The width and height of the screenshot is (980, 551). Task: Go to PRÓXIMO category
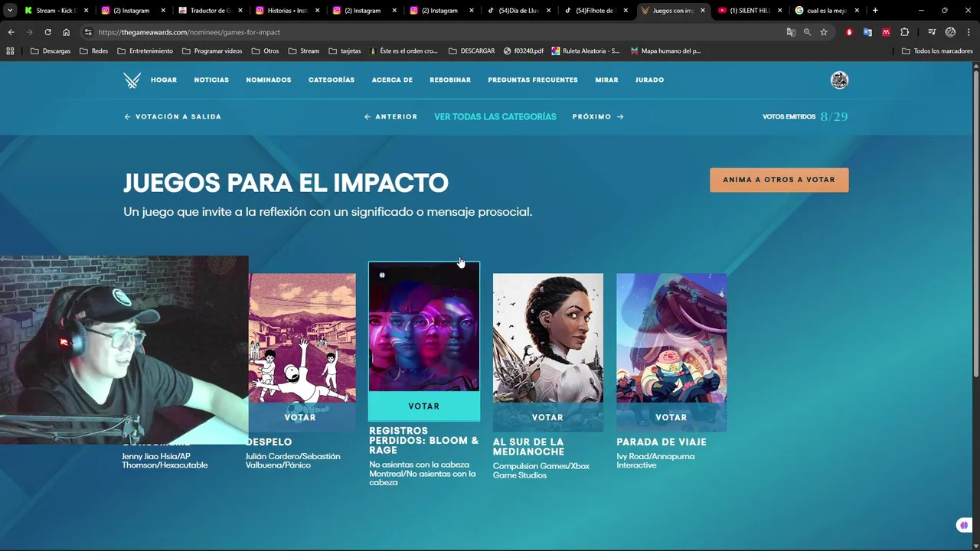click(x=598, y=117)
